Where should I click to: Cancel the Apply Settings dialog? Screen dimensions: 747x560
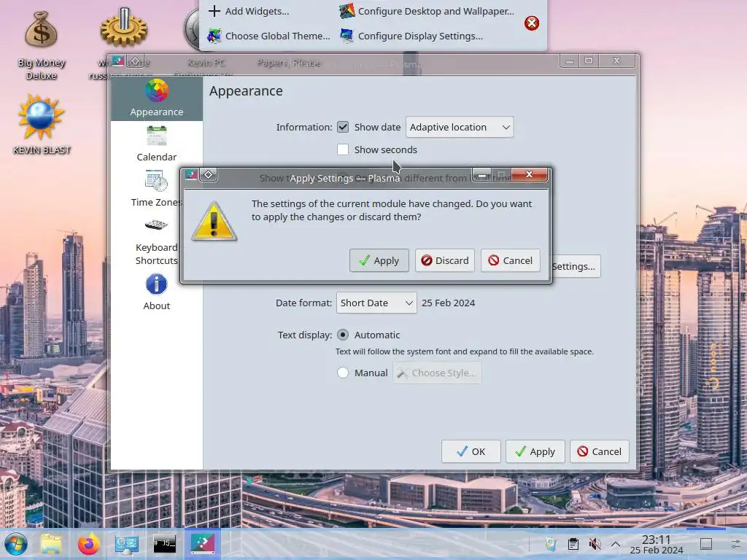tap(510, 260)
